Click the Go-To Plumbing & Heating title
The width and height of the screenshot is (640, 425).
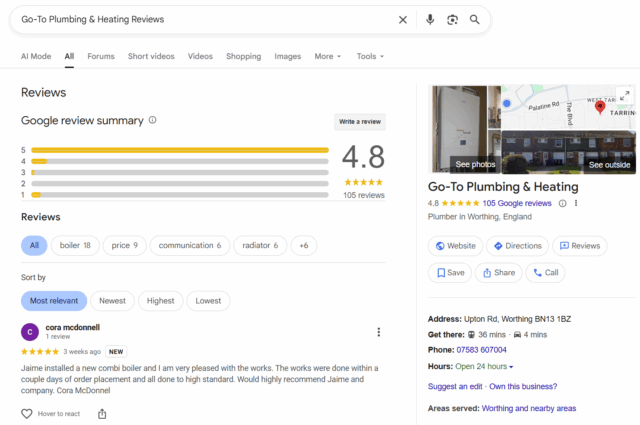tap(503, 187)
